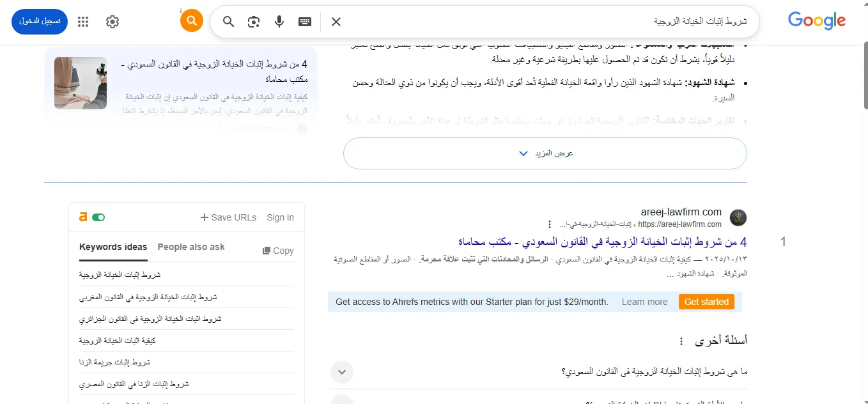This screenshot has height=404, width=868.
Task: Open Google apps grid icon
Action: point(83,22)
